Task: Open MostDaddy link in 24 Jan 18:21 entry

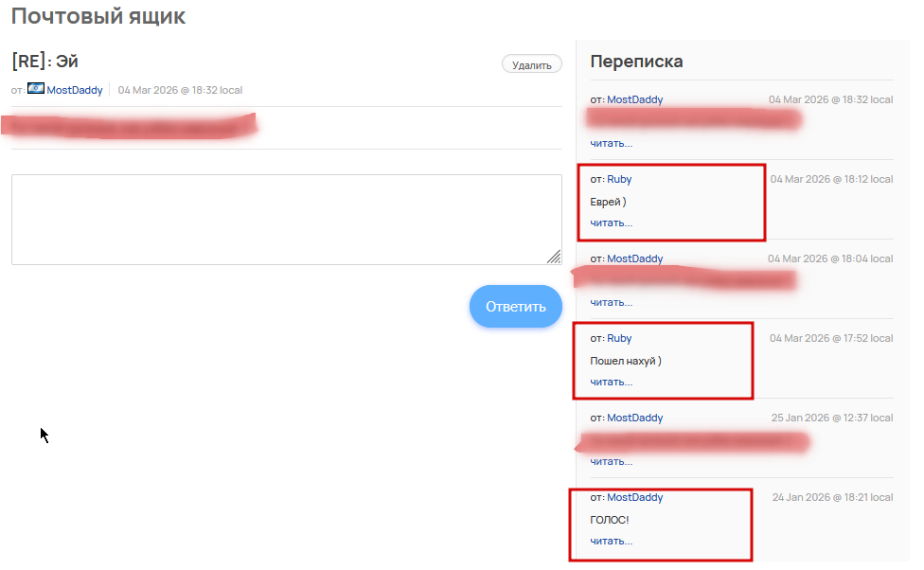Action: point(634,497)
